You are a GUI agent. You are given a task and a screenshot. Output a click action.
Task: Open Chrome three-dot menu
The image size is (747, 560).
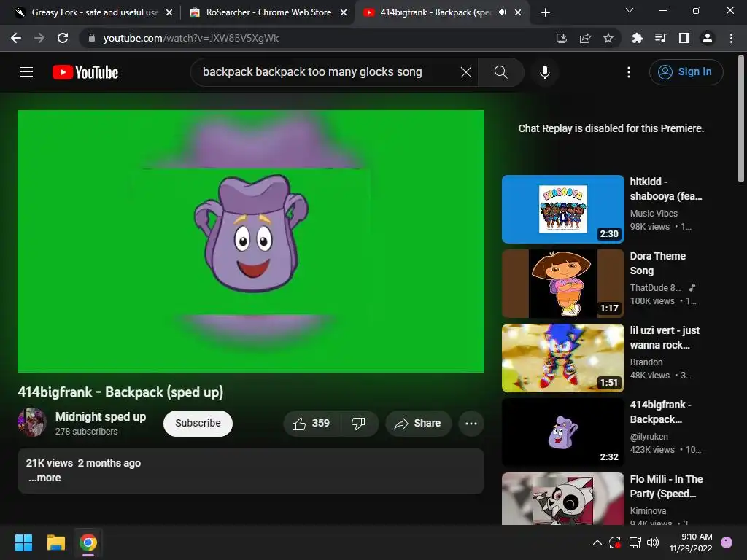(731, 38)
